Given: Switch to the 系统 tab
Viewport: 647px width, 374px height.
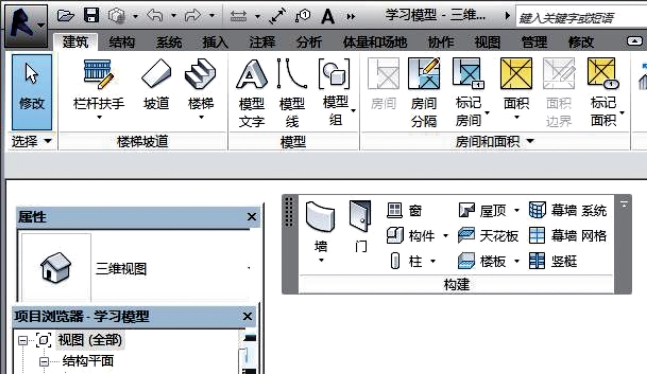Looking at the screenshot, I should [169, 42].
